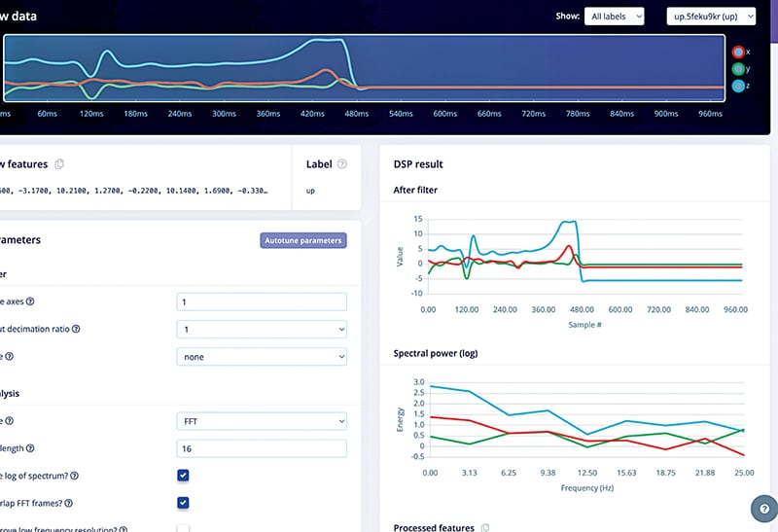This screenshot has width=778, height=532.
Task: Open the dropdown currently set to none
Action: click(x=262, y=357)
